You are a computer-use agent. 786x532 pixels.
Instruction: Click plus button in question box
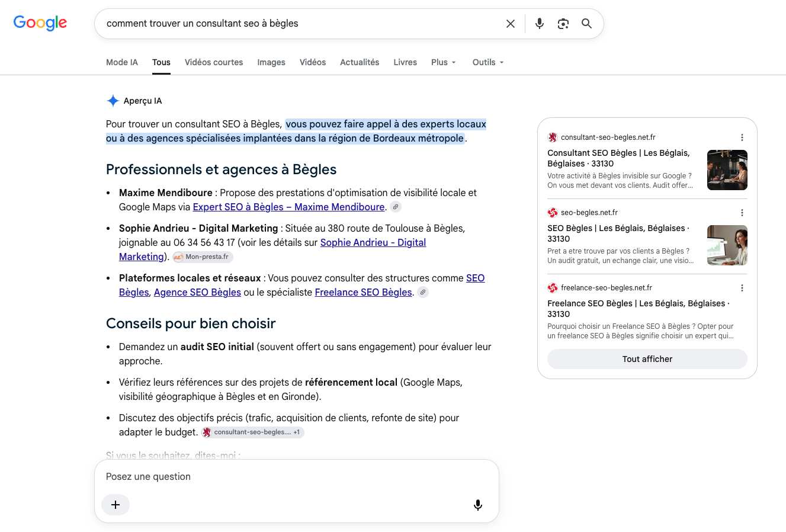click(116, 505)
